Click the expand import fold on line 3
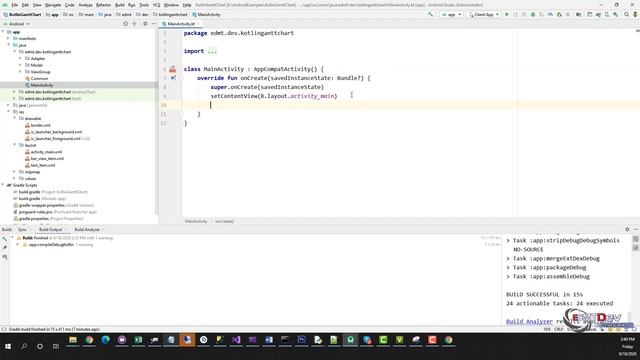The image size is (640, 360). 212,51
